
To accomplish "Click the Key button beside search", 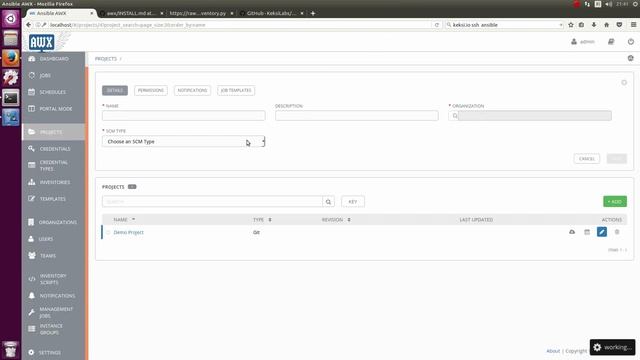I will (x=353, y=202).
